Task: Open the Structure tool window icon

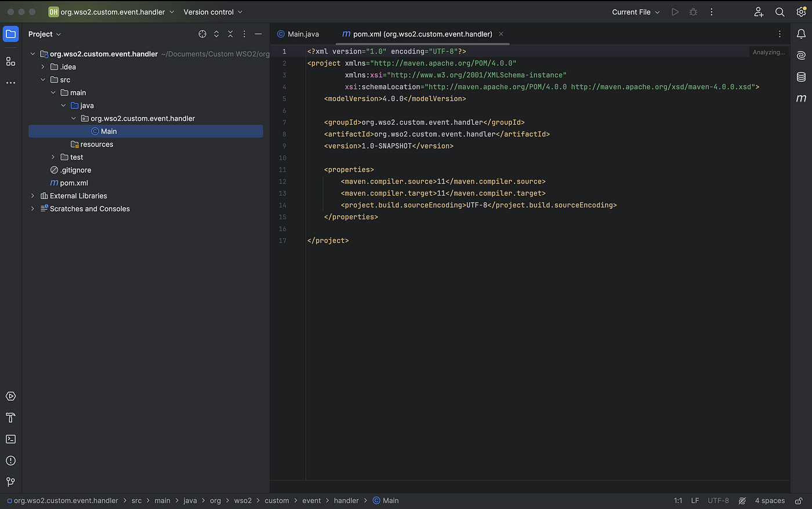Action: pos(10,62)
